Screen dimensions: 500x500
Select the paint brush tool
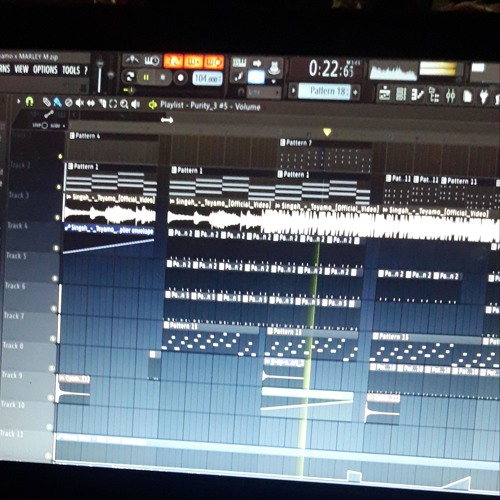tap(57, 103)
